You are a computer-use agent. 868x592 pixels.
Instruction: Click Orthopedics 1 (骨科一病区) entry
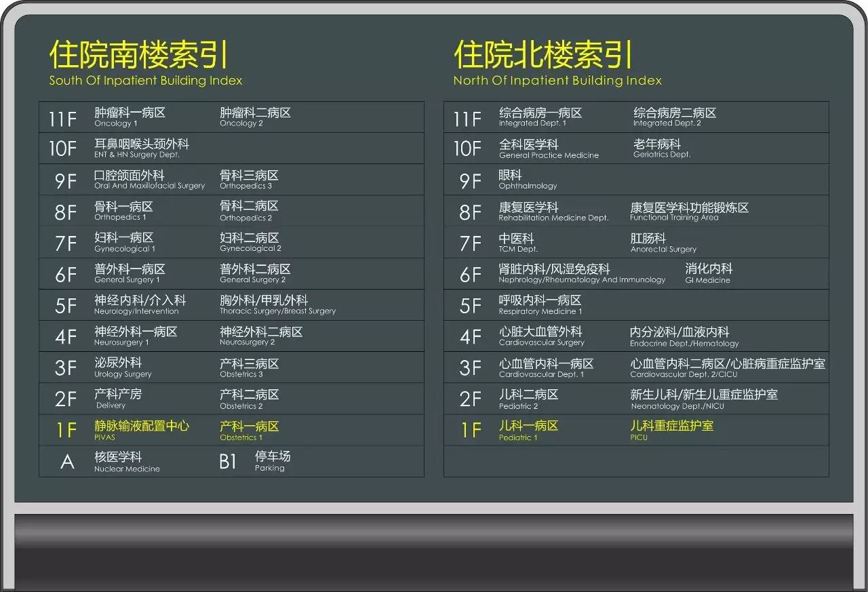click(123, 211)
